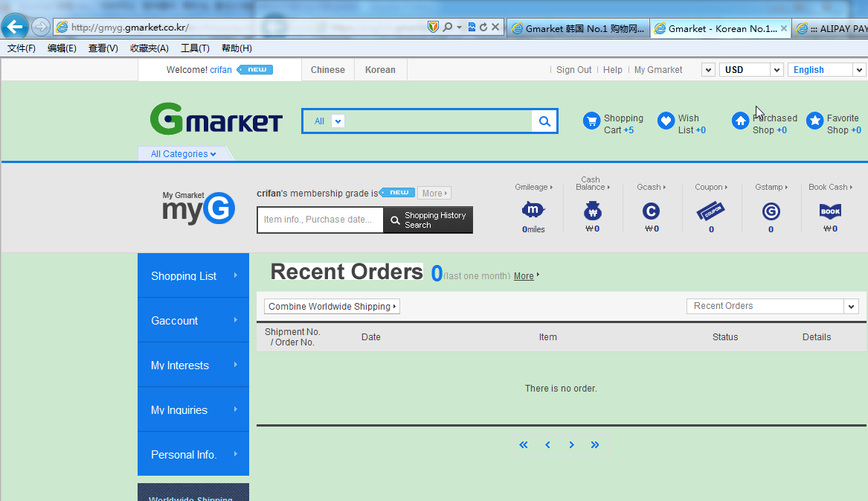Click Combine Worldwide Shipping button
This screenshot has height=501, width=868.
pos(332,307)
